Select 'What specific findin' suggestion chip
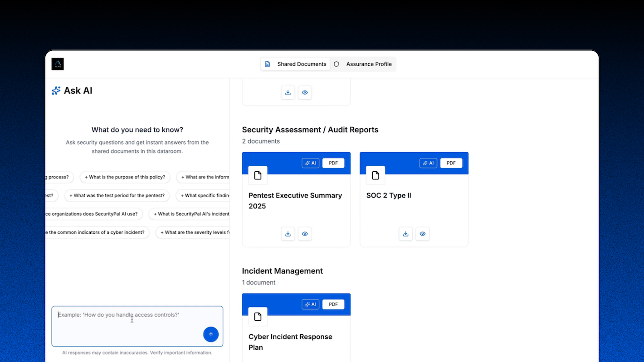The image size is (644, 362). click(x=203, y=196)
